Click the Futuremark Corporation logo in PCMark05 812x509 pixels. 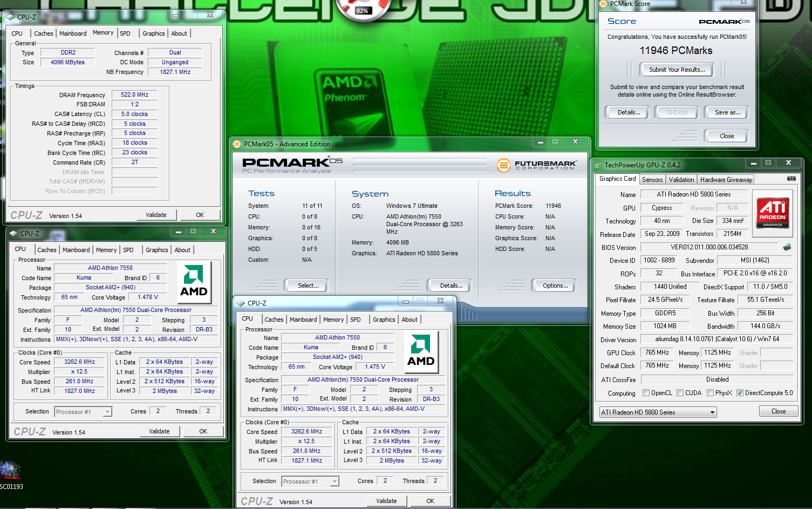[537, 165]
